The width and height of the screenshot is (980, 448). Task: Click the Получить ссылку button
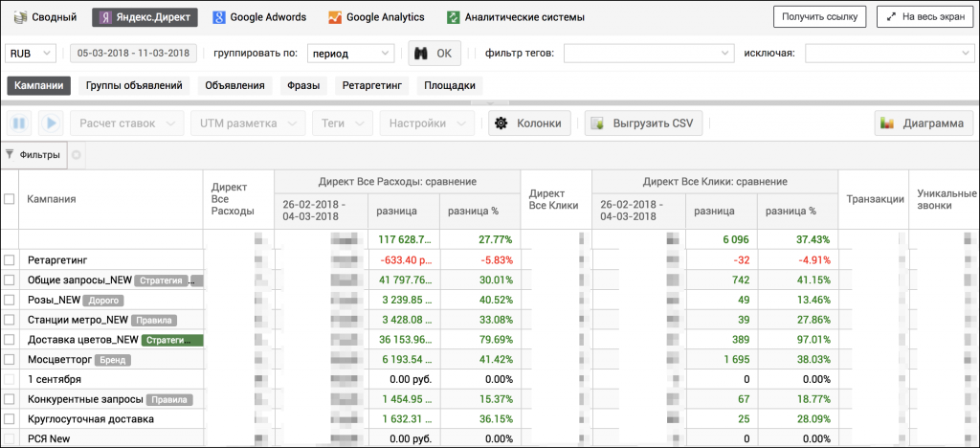(x=819, y=17)
